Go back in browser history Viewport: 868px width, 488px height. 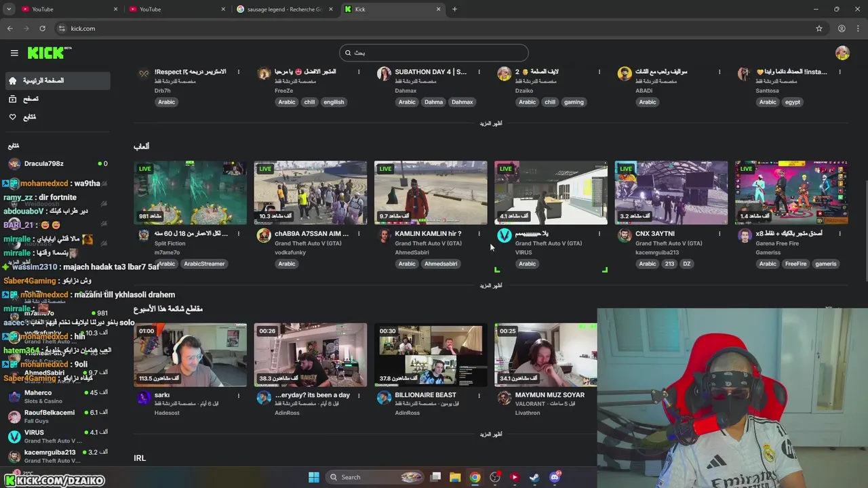(x=9, y=28)
